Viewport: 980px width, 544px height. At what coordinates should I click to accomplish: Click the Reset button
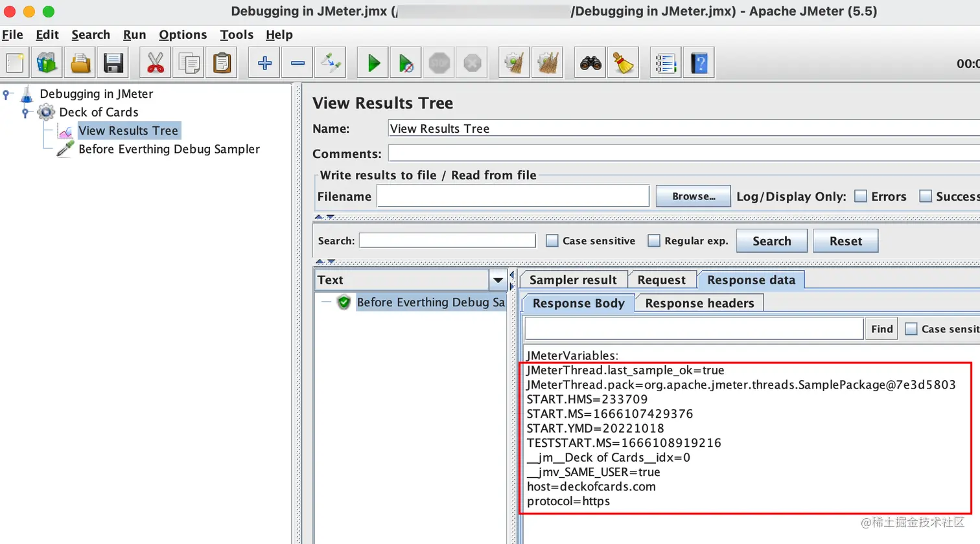coord(846,241)
